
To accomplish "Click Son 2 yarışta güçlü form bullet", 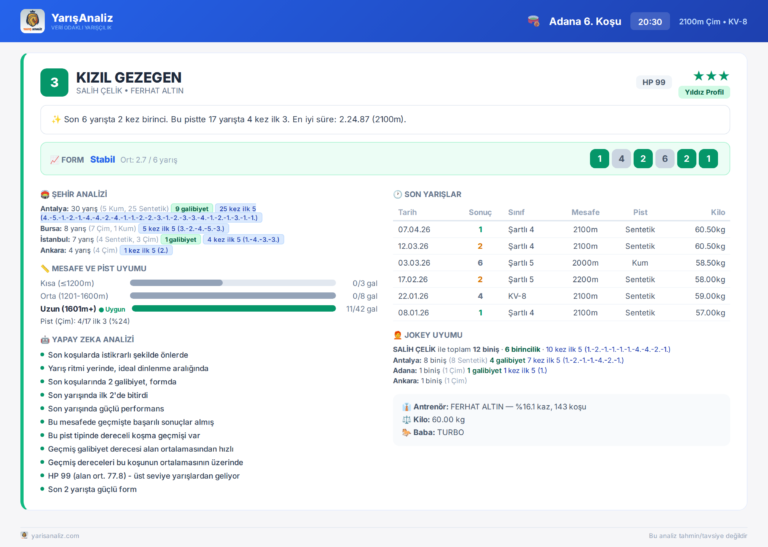I will click(x=92, y=489).
